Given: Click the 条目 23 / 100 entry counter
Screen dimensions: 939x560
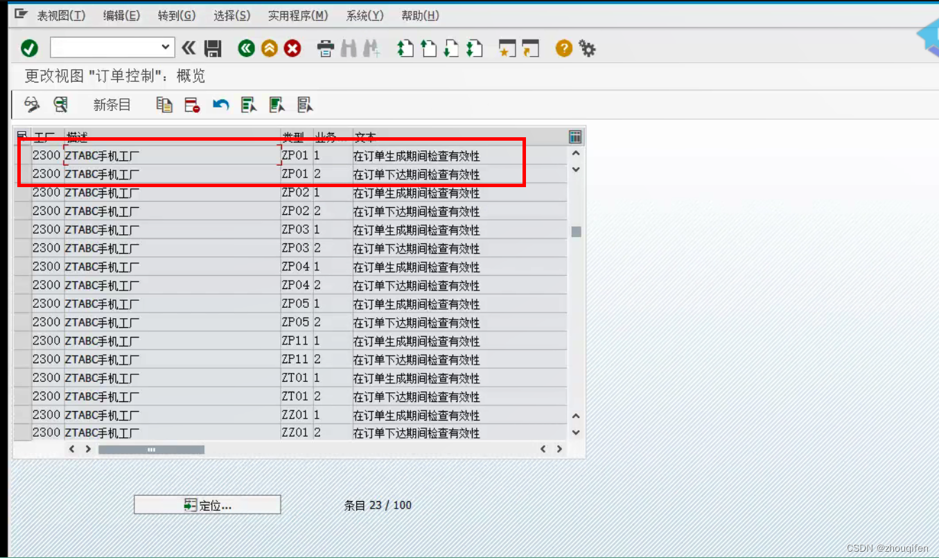Looking at the screenshot, I should tap(378, 505).
